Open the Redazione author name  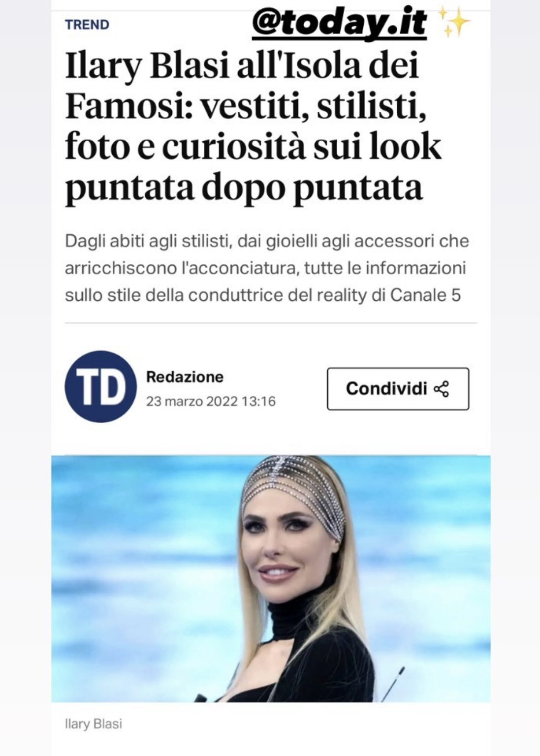coord(185,377)
